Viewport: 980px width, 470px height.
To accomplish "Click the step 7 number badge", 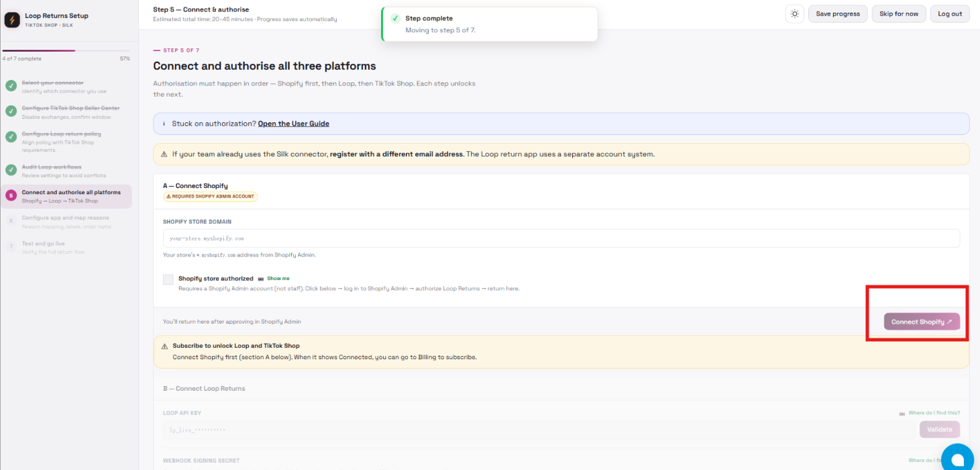I will click(11, 246).
